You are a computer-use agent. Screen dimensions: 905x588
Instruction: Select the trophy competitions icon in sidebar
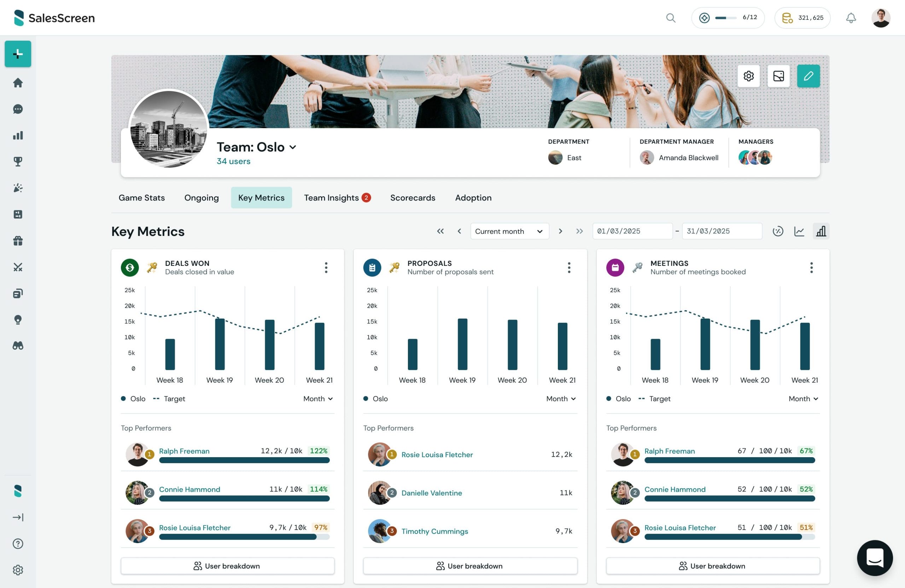click(18, 161)
